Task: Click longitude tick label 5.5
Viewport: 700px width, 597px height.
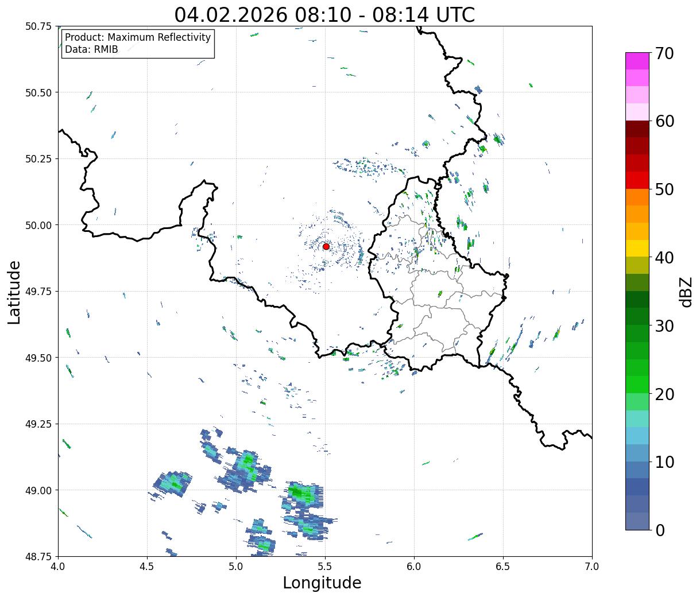Action: click(x=325, y=567)
